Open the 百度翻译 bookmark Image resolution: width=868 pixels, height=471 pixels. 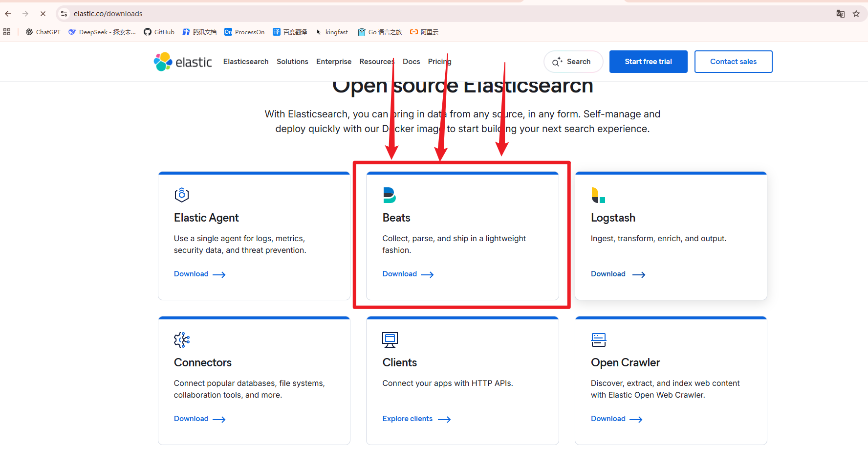click(290, 32)
